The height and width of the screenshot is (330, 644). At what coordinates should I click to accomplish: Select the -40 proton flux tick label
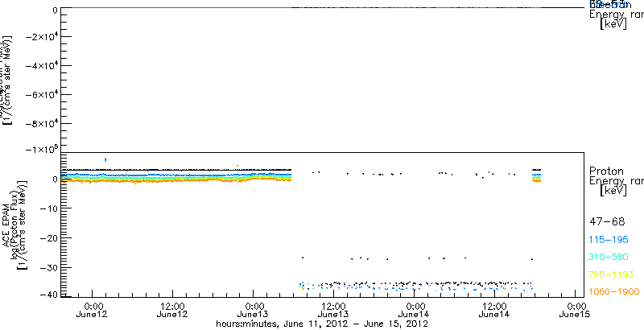(x=49, y=294)
